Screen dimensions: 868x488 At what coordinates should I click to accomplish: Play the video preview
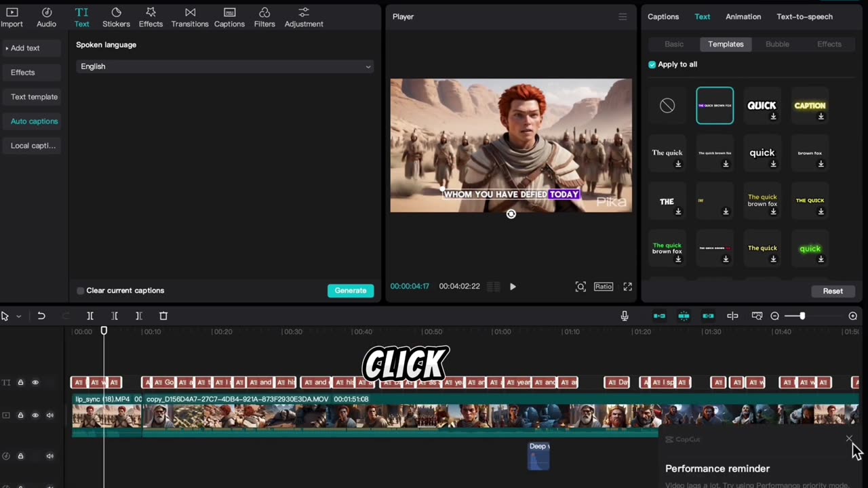point(513,287)
